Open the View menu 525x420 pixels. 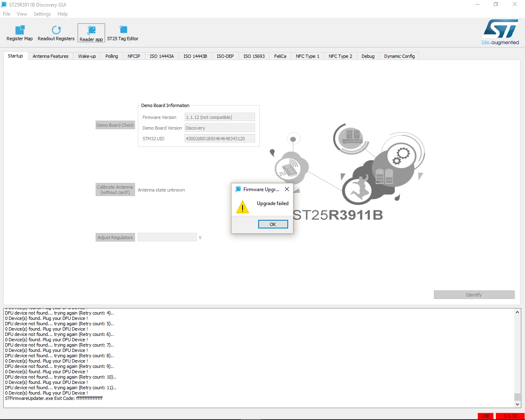click(x=22, y=14)
